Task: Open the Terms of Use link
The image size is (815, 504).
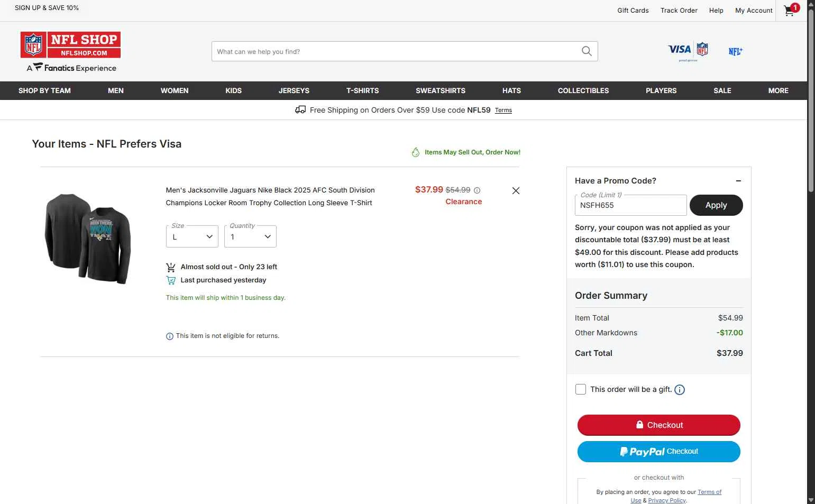Action: click(x=676, y=496)
